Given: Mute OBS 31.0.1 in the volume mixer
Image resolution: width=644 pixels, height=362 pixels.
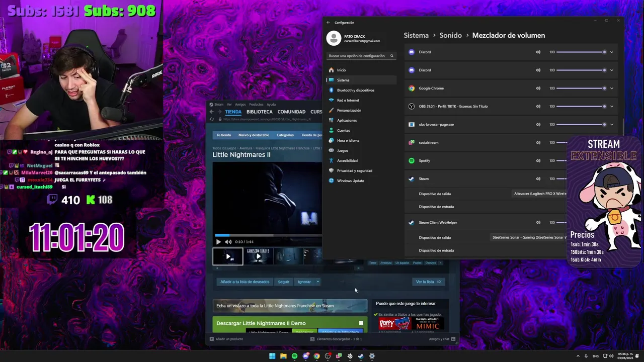Looking at the screenshot, I should (538, 106).
